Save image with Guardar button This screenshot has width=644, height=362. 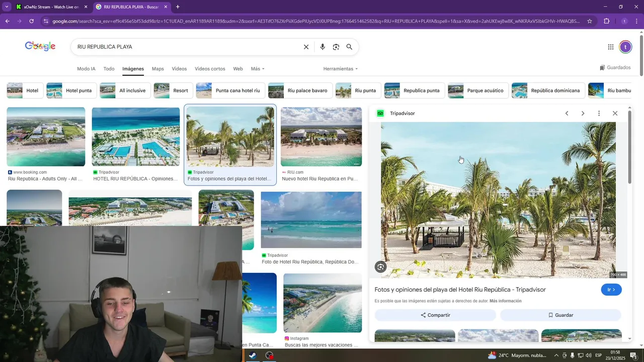click(560, 315)
